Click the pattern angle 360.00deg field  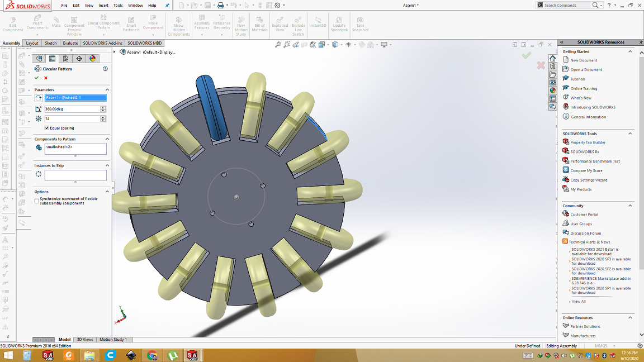point(72,109)
